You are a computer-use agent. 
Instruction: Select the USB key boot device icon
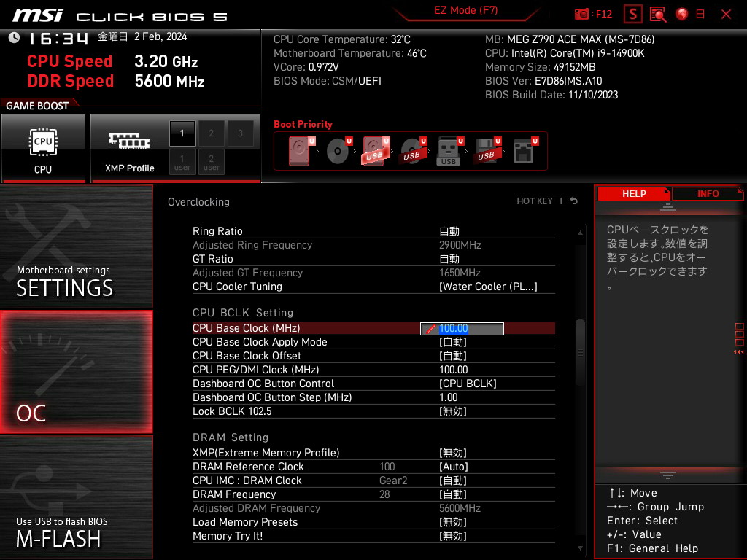449,151
